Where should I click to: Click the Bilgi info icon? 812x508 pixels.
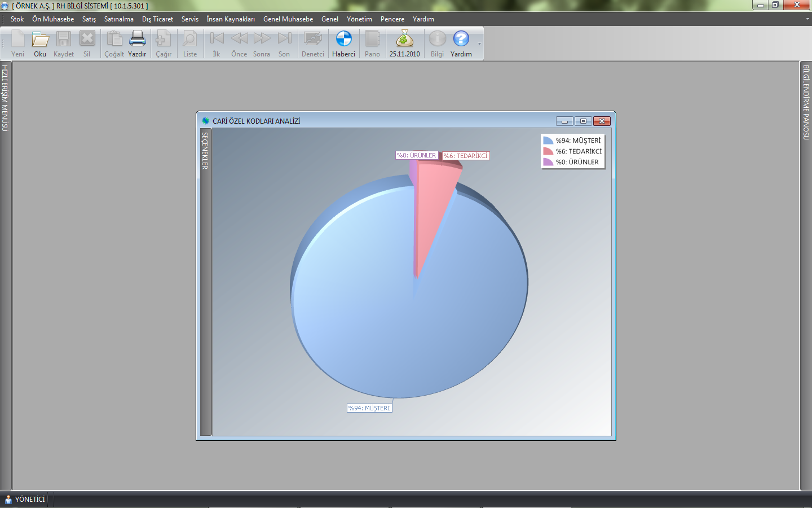(437, 40)
